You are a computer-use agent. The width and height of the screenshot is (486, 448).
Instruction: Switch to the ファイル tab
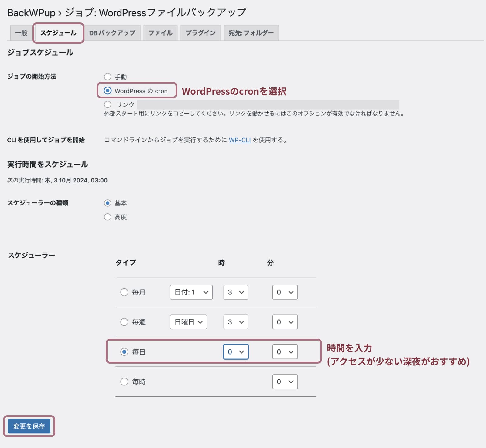click(160, 33)
